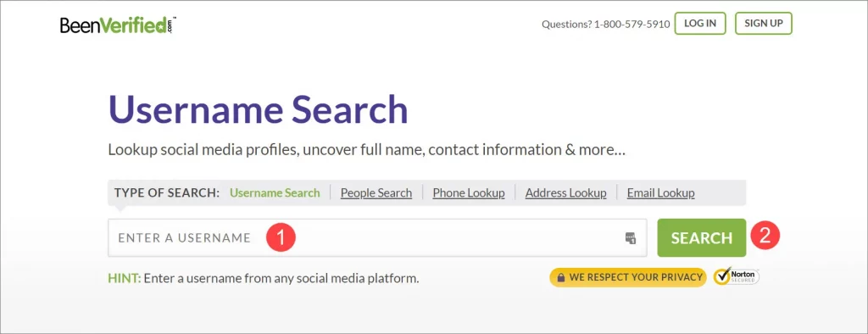Click the SIGN UP button
The width and height of the screenshot is (868, 334).
(x=764, y=23)
